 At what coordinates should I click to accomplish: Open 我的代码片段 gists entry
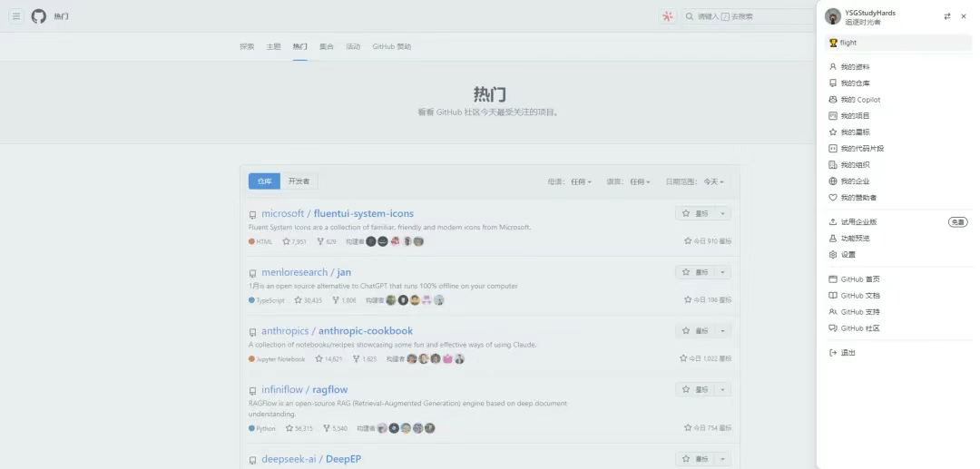898,149
